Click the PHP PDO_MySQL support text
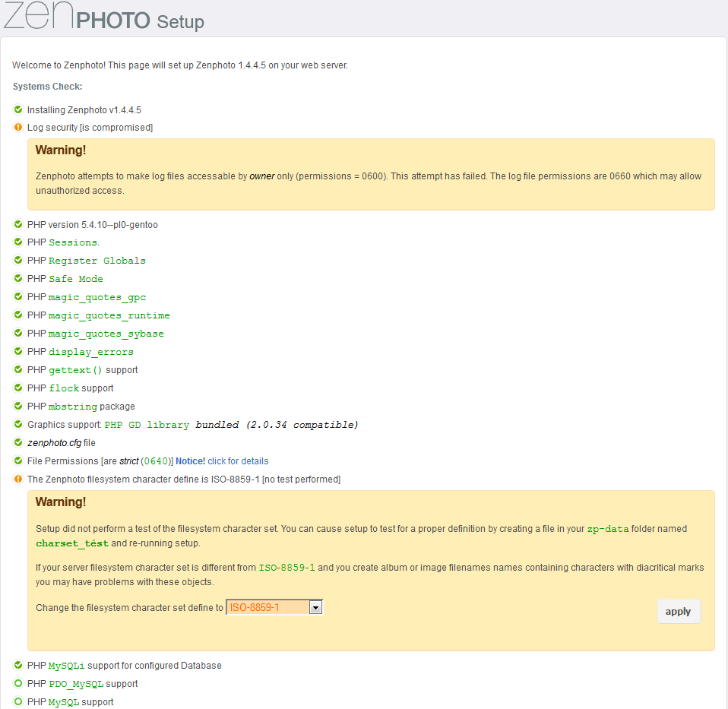The image size is (728, 709). (x=83, y=684)
